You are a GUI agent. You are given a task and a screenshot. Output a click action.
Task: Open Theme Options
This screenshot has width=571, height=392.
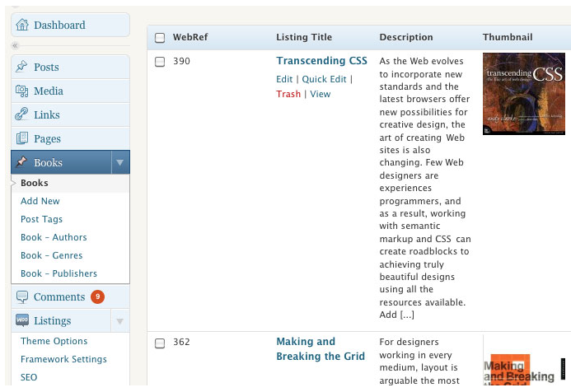click(54, 341)
